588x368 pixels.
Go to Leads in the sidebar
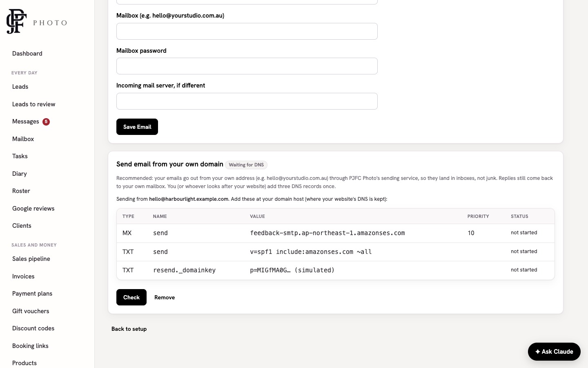pos(20,87)
